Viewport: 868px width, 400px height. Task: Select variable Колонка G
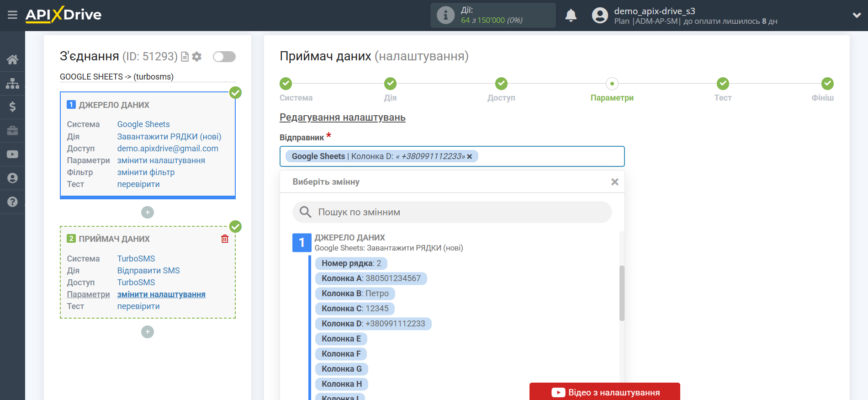click(342, 369)
